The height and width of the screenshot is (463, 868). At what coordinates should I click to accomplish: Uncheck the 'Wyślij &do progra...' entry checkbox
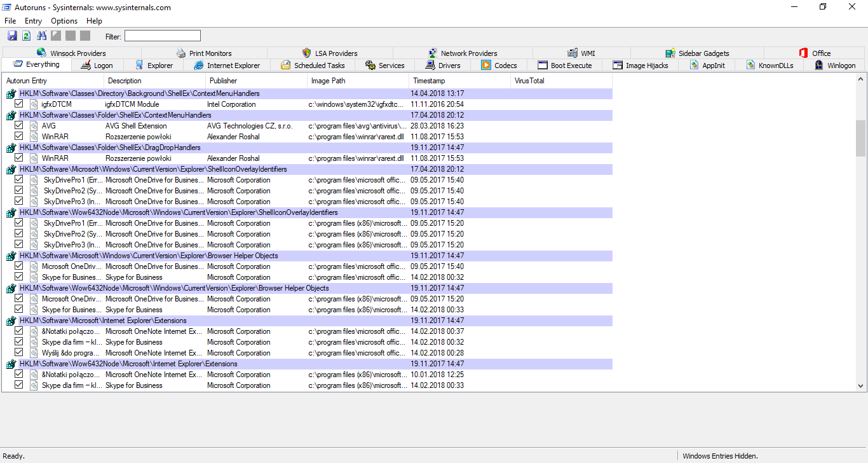click(18, 352)
